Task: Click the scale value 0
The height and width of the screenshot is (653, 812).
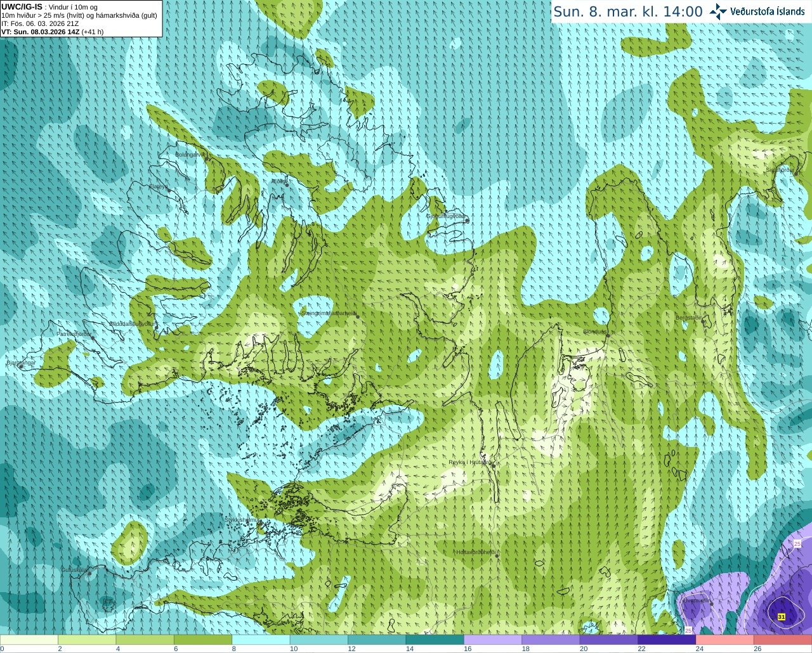Action: [x=2, y=649]
